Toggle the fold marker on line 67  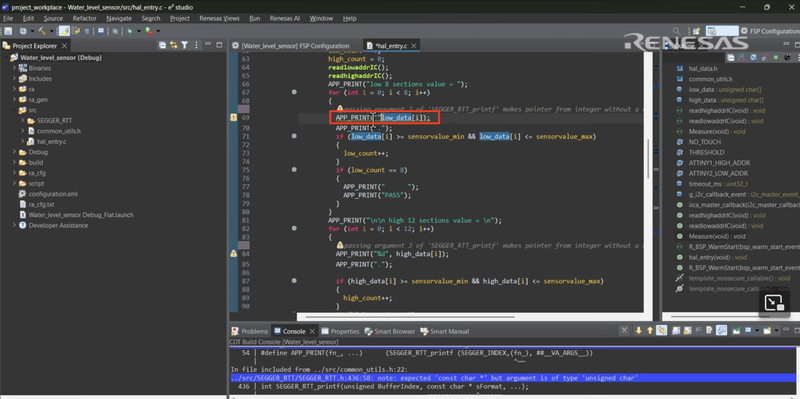point(294,92)
